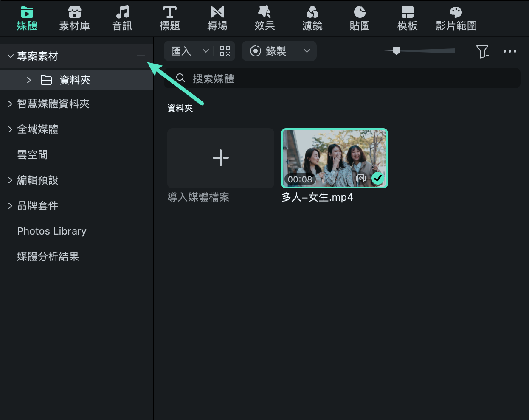Click the 資料夾 heading above the media grid

pos(180,108)
